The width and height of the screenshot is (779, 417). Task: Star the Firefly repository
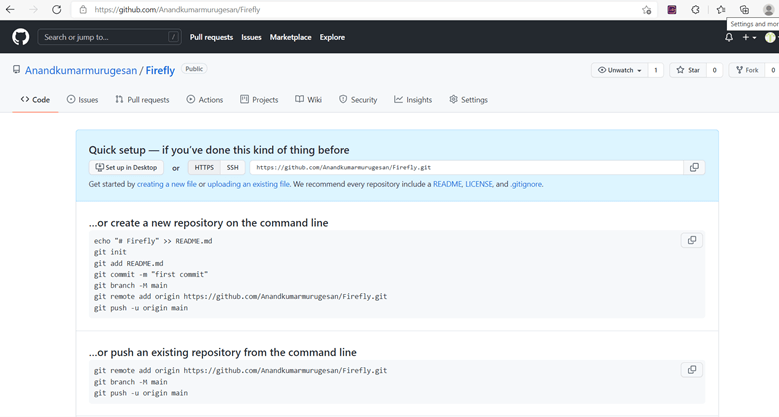point(688,70)
